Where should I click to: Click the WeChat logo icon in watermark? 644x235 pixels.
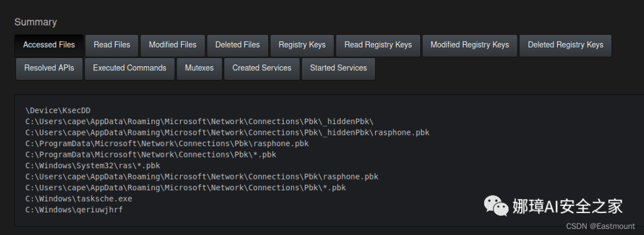(496, 205)
